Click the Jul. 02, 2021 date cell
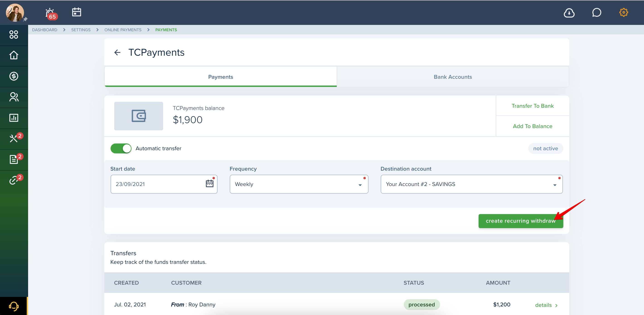 click(130, 305)
